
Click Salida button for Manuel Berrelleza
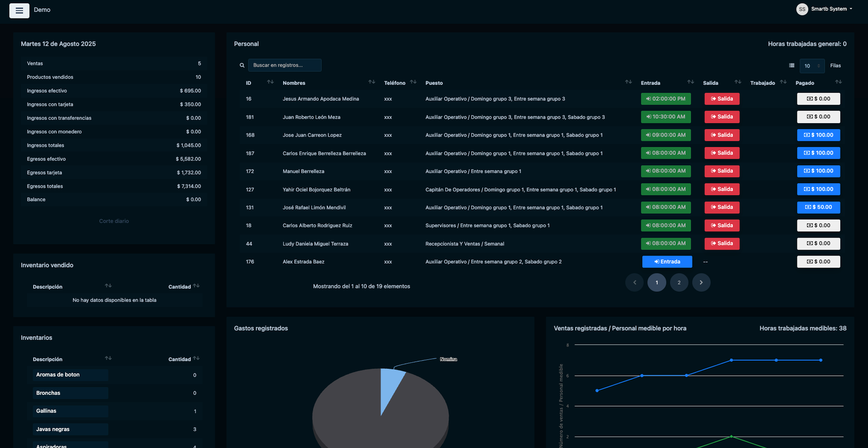(x=722, y=171)
